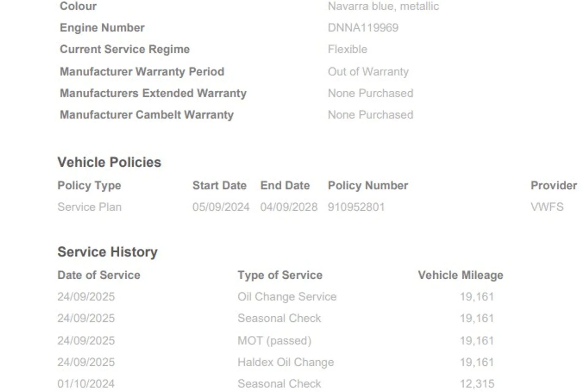Click the 12,315 mileage value
Viewport: 588px width, 392px height.
(x=477, y=384)
